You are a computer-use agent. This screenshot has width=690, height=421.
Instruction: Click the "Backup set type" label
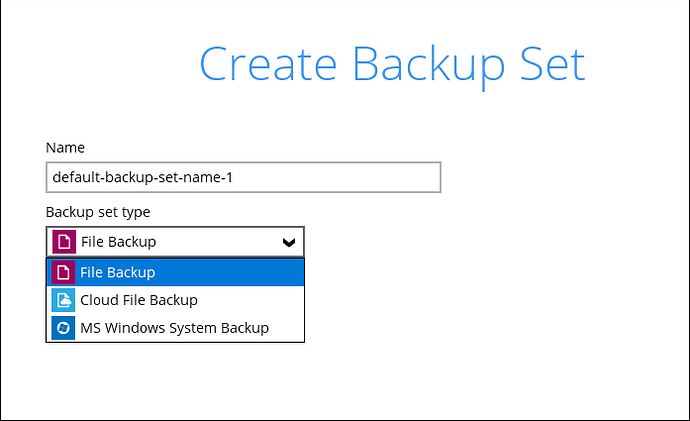[x=98, y=212]
